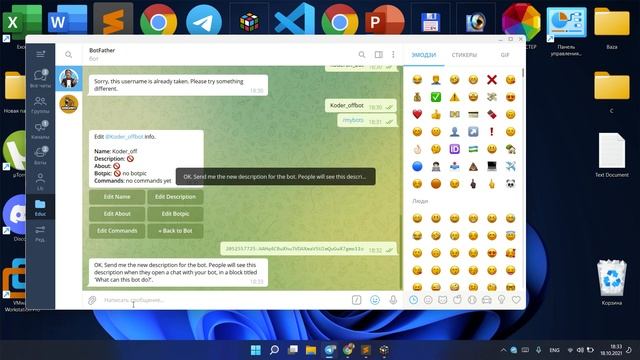Jump to objects lightbulb emoji category

(x=501, y=300)
